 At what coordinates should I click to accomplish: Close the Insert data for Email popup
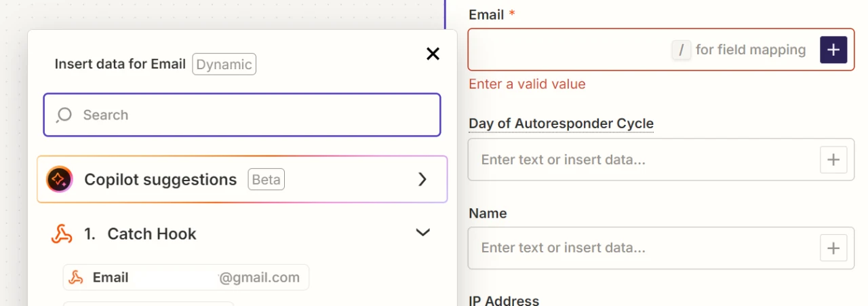point(433,54)
